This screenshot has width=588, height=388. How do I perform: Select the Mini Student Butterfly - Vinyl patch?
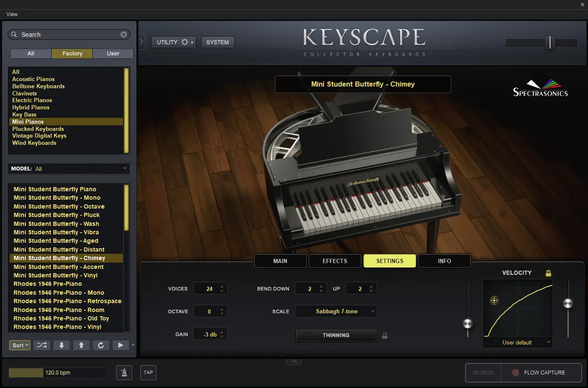(55, 275)
